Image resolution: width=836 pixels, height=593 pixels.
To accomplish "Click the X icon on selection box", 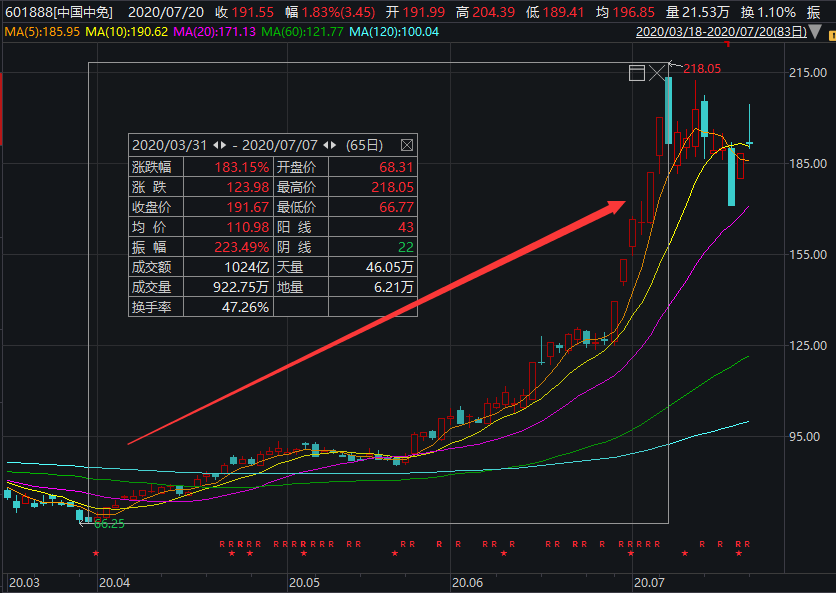I will click(x=657, y=73).
